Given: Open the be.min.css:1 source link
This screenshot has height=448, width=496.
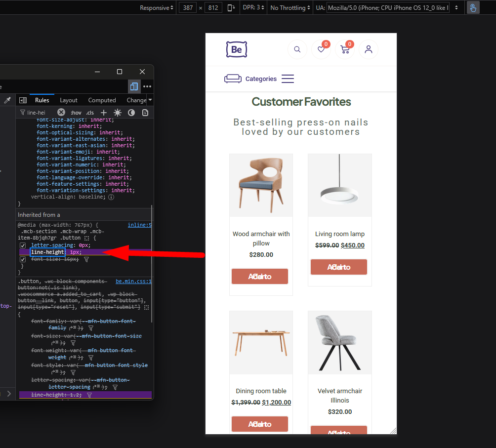Looking at the screenshot, I should (133, 282).
